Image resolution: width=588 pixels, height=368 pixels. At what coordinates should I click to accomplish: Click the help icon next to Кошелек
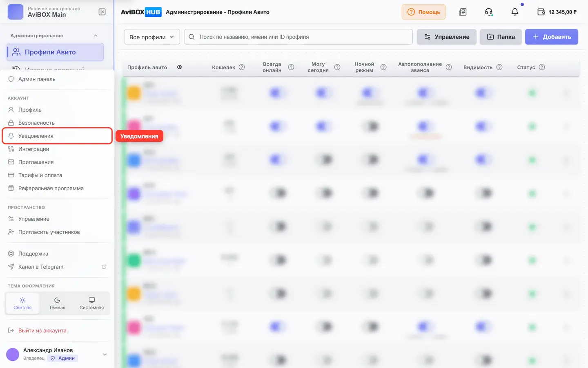[x=242, y=67]
